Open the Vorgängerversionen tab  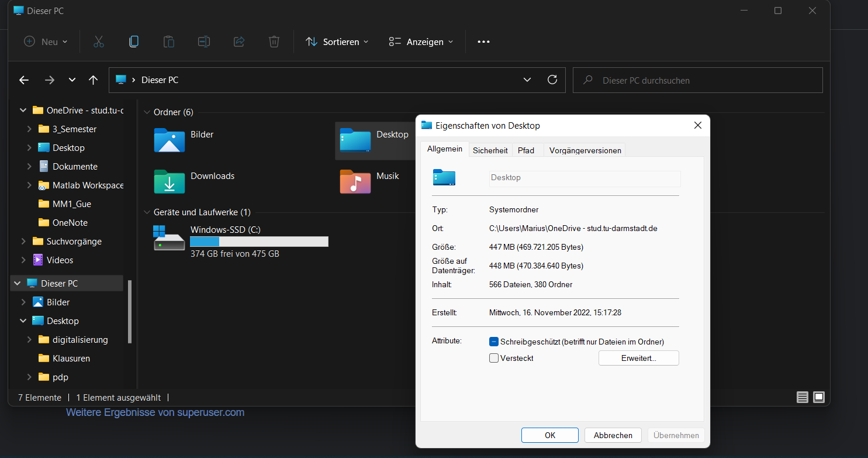pos(585,150)
